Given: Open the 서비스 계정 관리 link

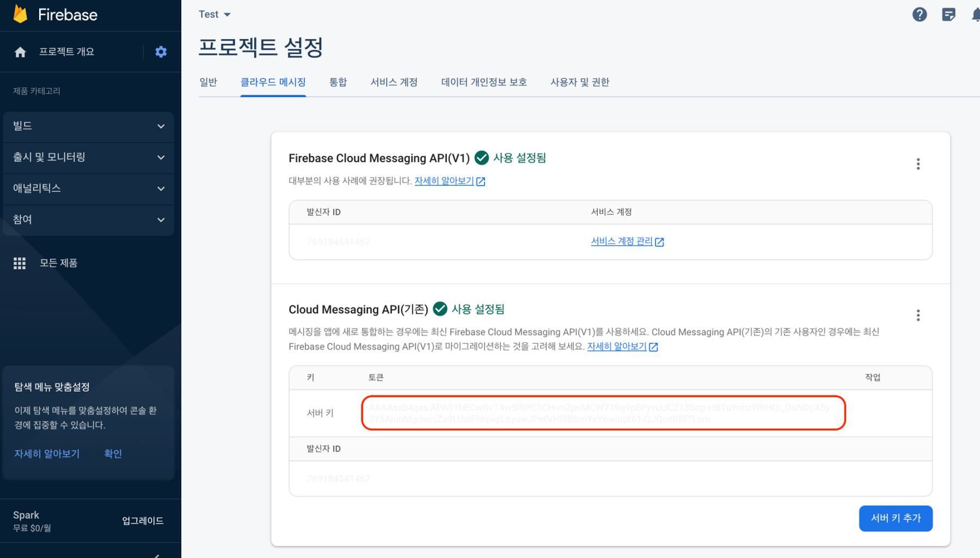Looking at the screenshot, I should (622, 241).
